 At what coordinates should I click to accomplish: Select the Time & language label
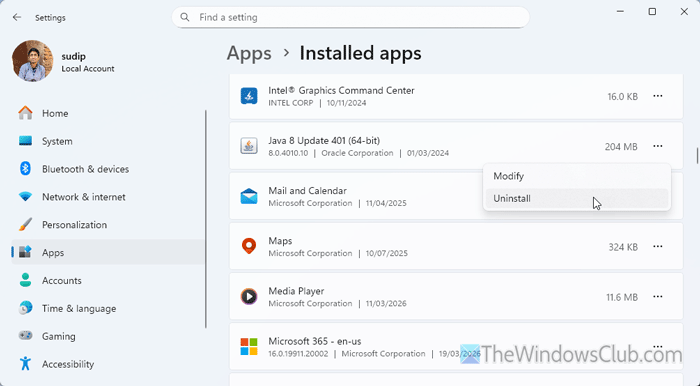coord(79,308)
